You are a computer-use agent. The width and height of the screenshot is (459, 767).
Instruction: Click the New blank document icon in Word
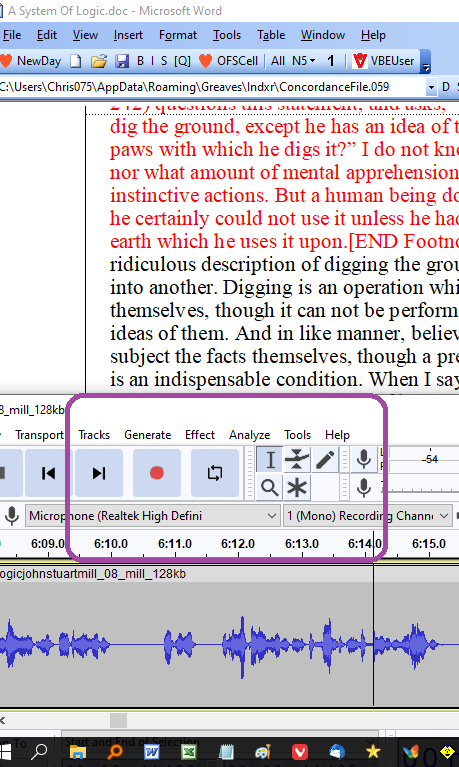coord(76,61)
